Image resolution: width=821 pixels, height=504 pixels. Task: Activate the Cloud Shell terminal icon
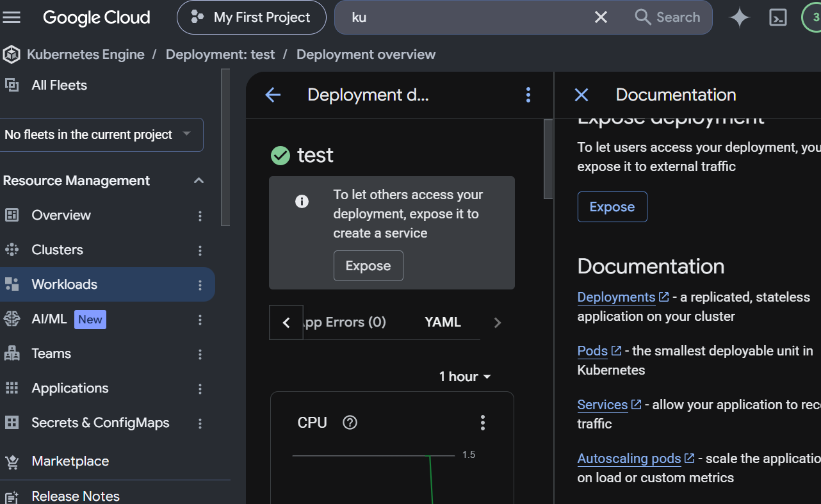click(x=777, y=17)
